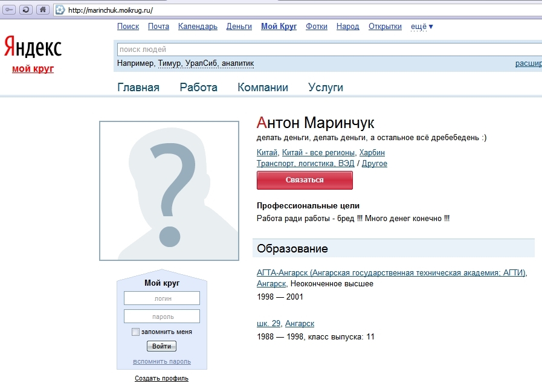Focus the логин field

pyautogui.click(x=162, y=298)
